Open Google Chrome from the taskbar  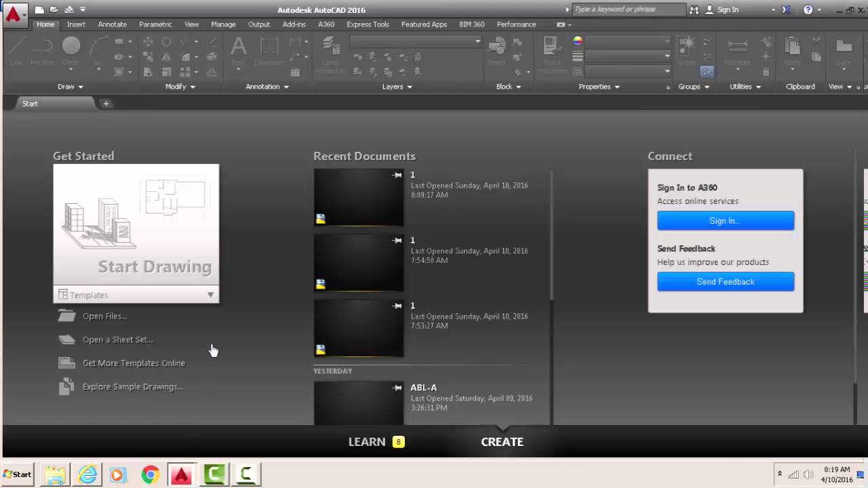click(151, 474)
